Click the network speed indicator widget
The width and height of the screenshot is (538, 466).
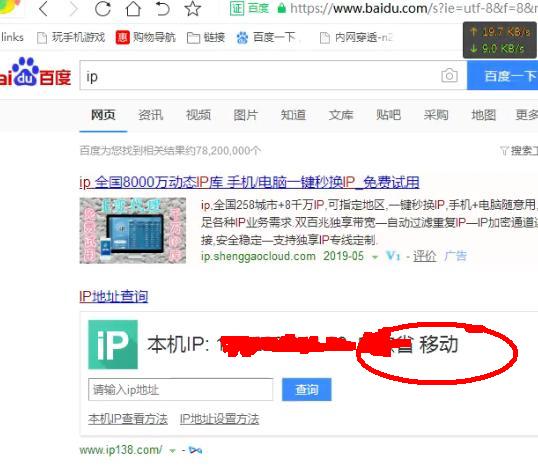(500, 40)
